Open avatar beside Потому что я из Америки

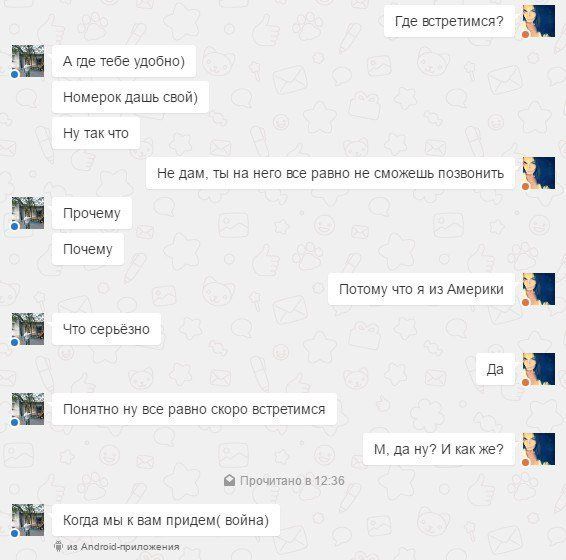click(539, 289)
